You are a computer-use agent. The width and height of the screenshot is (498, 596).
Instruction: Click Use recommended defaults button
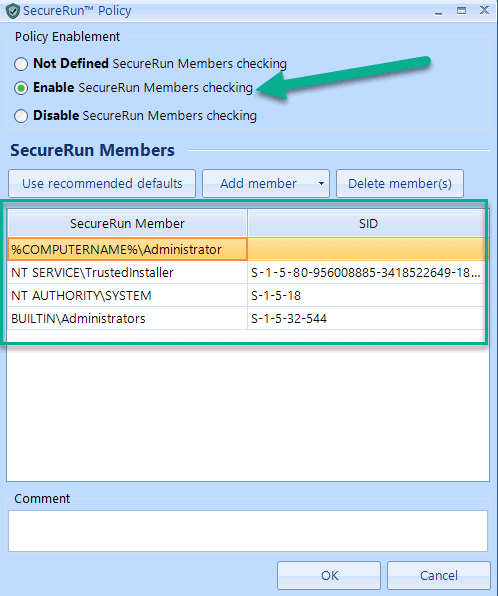pos(102,184)
